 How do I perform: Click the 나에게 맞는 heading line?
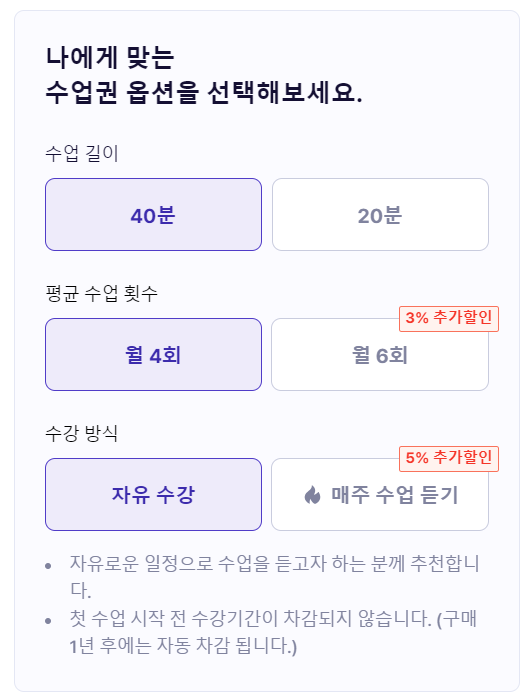[110, 57]
